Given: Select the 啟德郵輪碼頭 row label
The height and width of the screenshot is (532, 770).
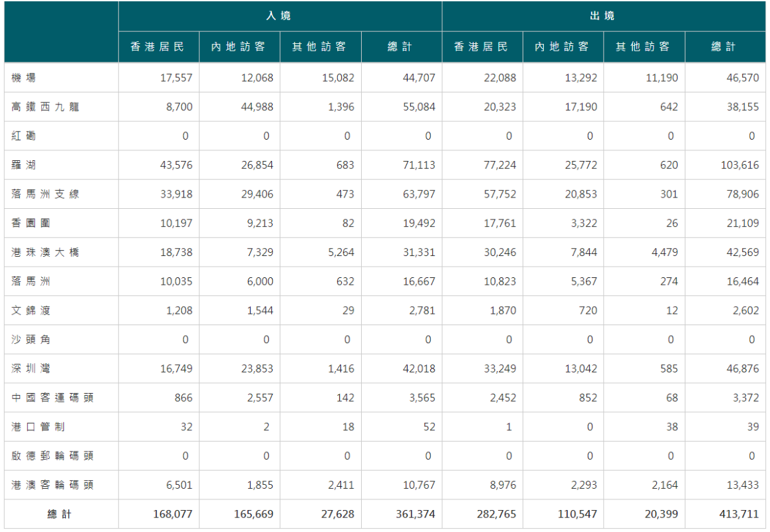Looking at the screenshot, I should [53, 456].
